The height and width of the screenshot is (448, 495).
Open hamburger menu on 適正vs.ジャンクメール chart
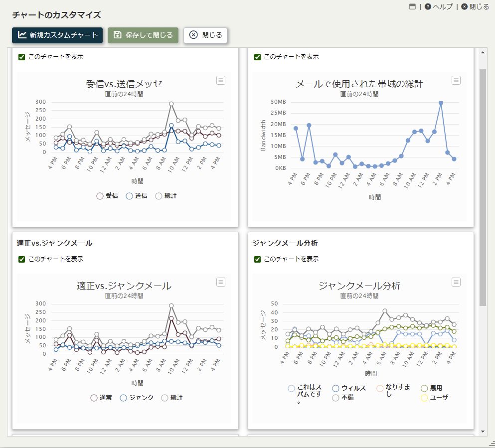click(x=221, y=282)
